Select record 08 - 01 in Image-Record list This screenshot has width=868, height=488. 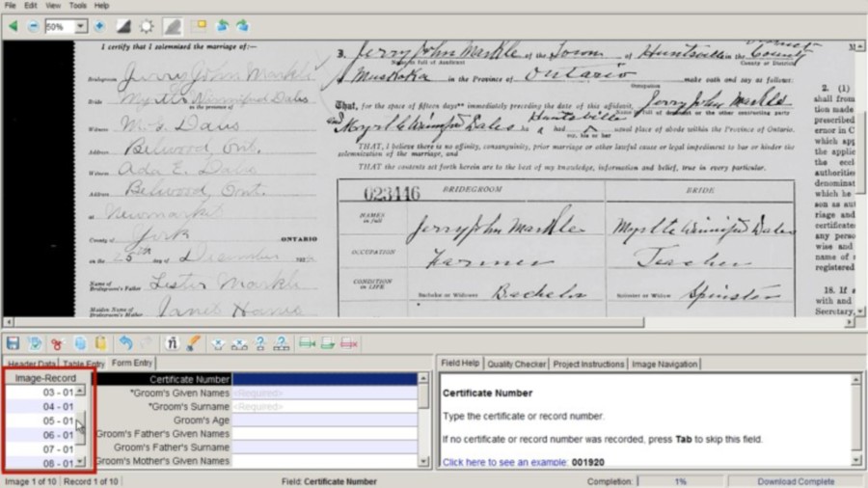coord(40,463)
